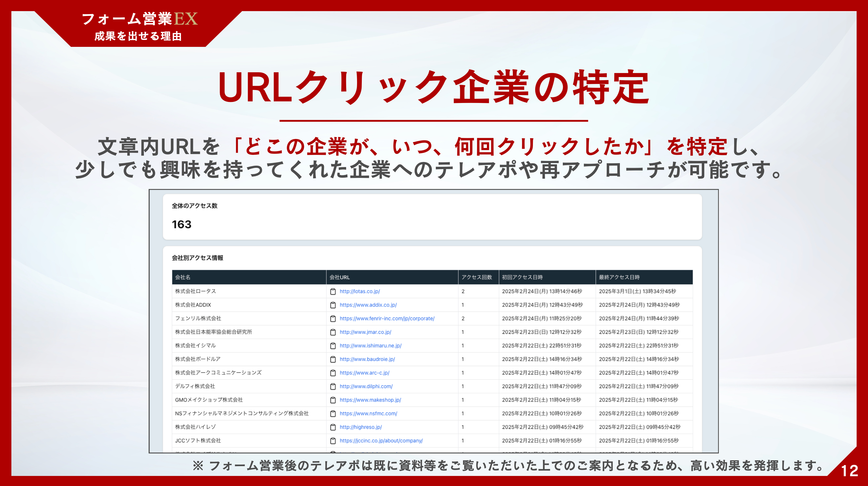Click the clipboard icon beside highreso.jp

point(333,427)
